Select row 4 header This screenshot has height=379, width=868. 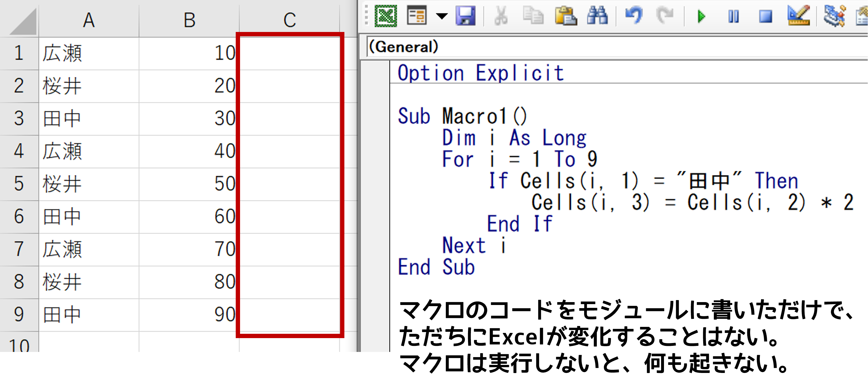[19, 151]
